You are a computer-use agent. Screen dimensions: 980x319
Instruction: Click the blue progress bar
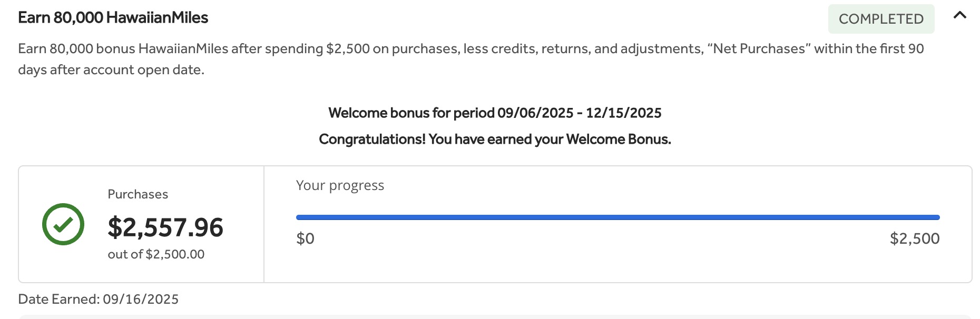[618, 217]
